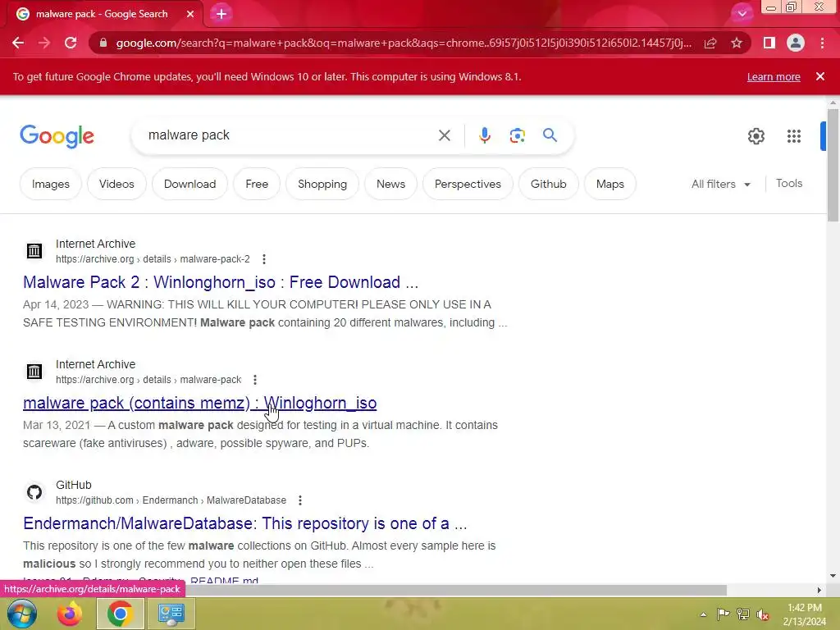The height and width of the screenshot is (630, 840).
Task: Open Action Center flag icon
Action: [723, 614]
